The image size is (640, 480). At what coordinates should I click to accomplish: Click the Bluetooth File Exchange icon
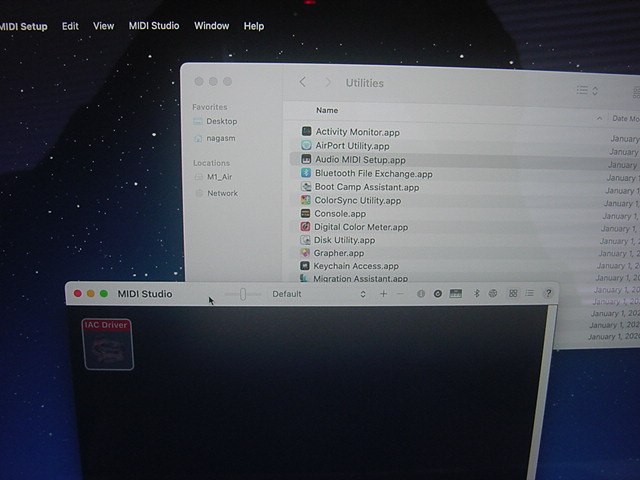coord(306,173)
